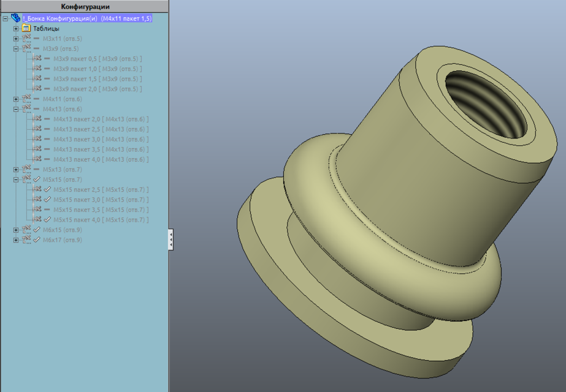The width and height of the screenshot is (566, 392).
Task: Collapse the M3x9 (отв.5) branch
Action: tap(14, 48)
